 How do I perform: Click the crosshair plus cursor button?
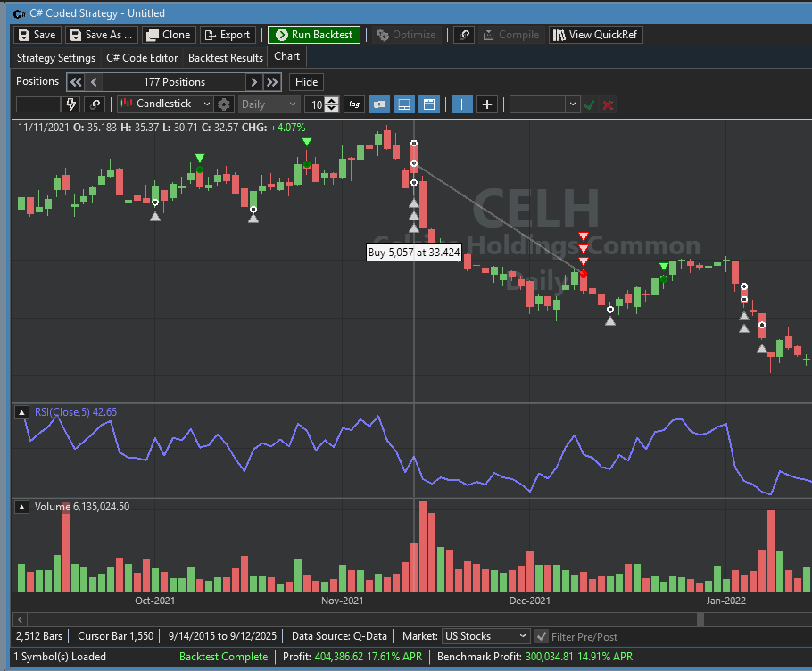(487, 104)
